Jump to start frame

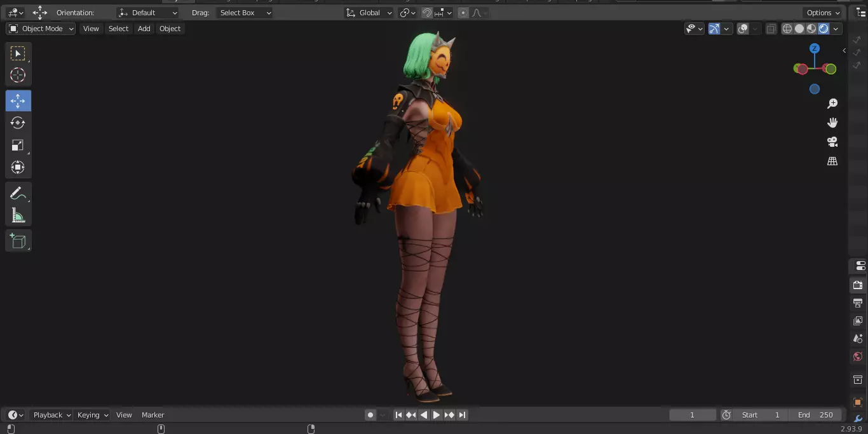point(398,415)
